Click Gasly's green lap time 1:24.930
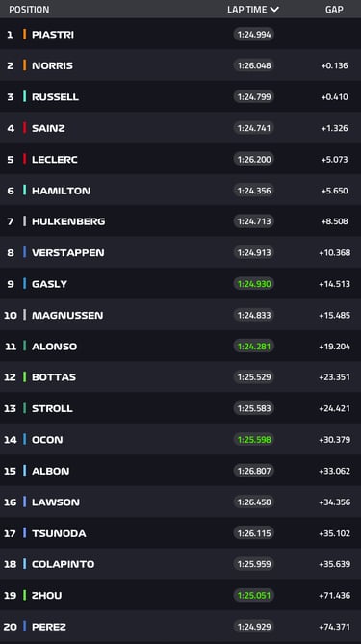 point(254,284)
